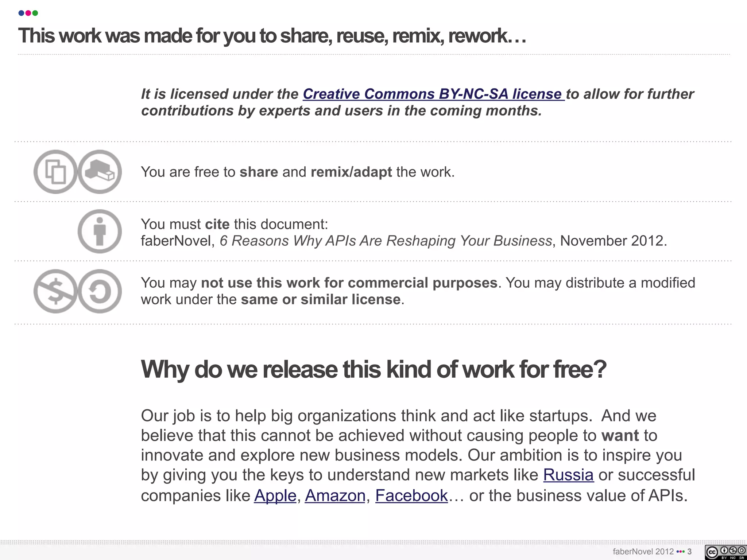Open the Russia link
The width and height of the screenshot is (747, 560).
click(x=568, y=475)
